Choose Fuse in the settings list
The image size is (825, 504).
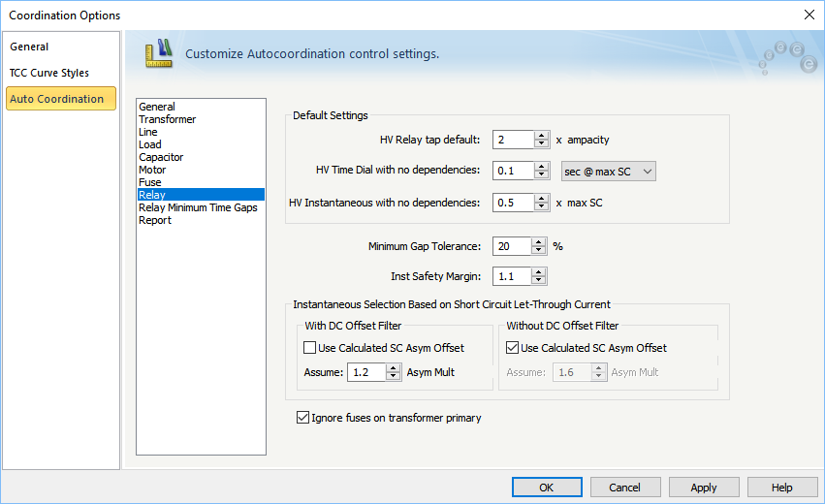(x=150, y=182)
